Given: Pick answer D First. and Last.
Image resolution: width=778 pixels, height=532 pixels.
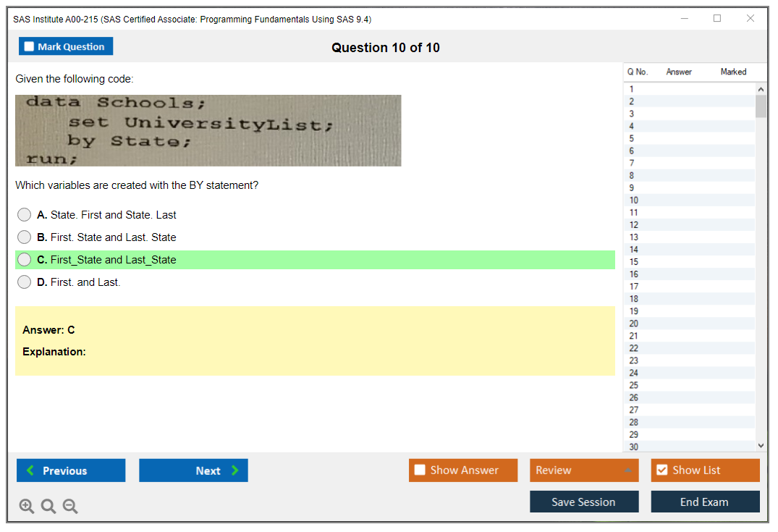Looking at the screenshot, I should pos(25,282).
